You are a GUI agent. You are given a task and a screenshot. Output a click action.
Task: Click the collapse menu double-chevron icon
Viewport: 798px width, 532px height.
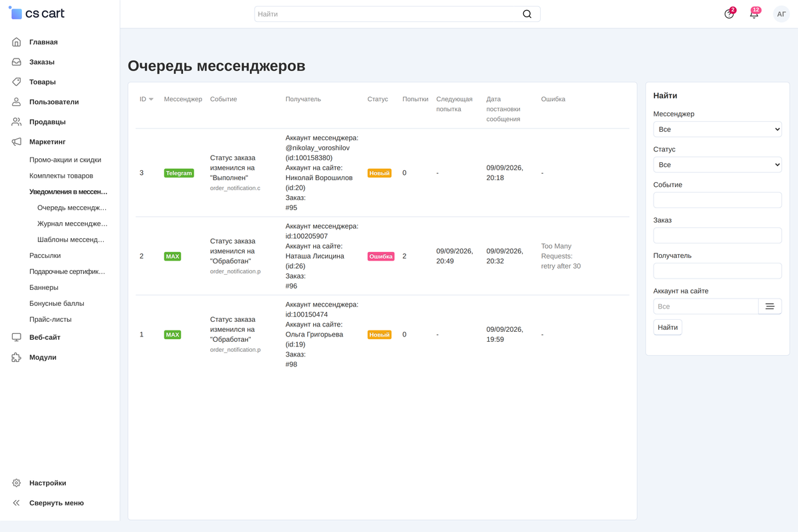(x=17, y=503)
